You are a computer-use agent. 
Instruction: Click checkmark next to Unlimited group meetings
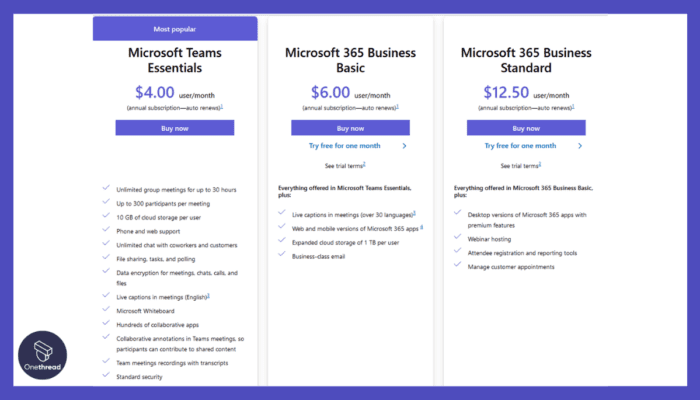105,187
